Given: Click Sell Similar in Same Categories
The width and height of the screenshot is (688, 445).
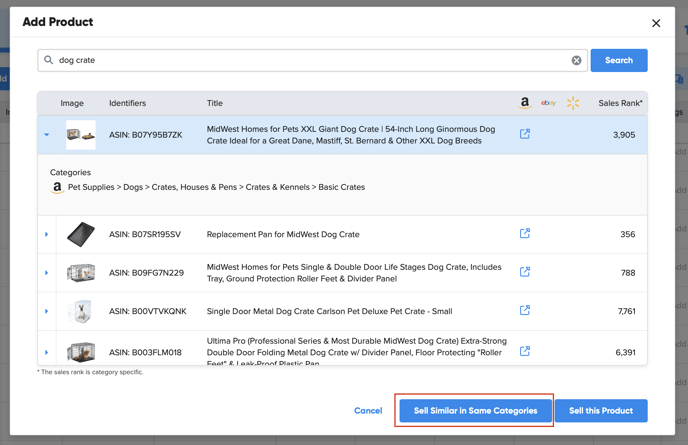Looking at the screenshot, I should tap(475, 411).
